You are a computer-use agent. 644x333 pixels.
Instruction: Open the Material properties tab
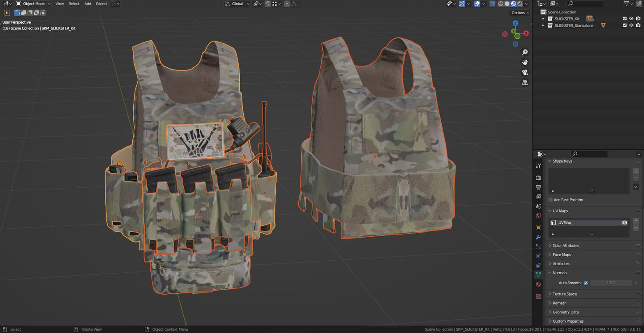pos(538,284)
